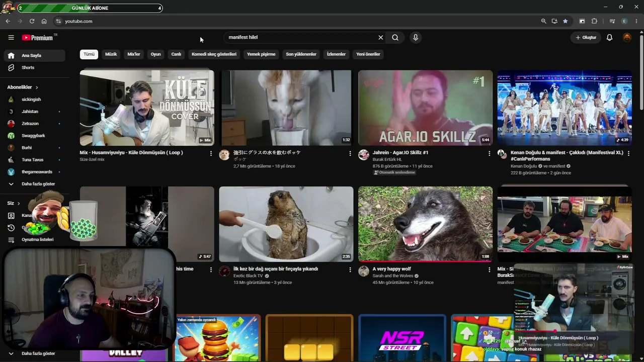Open the Chrome three-dot menu
The height and width of the screenshot is (362, 644).
pyautogui.click(x=636, y=21)
